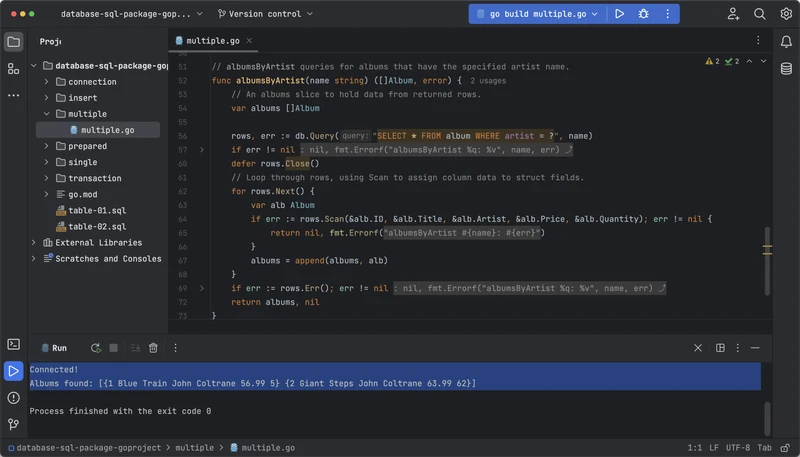Image resolution: width=800 pixels, height=457 pixels.
Task: Open the Problems tool window
Action: 14,397
